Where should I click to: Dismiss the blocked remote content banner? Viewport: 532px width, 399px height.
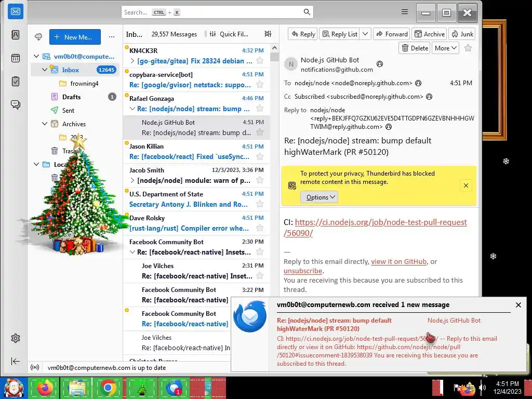click(466, 185)
